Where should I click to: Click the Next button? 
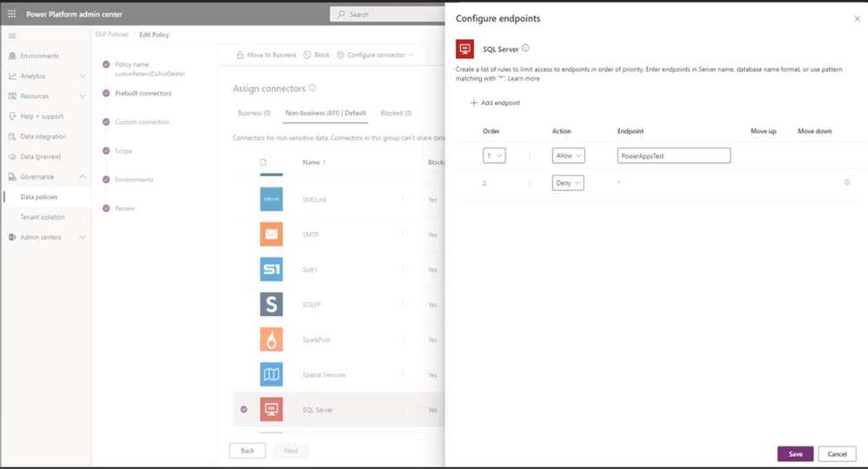(x=291, y=451)
